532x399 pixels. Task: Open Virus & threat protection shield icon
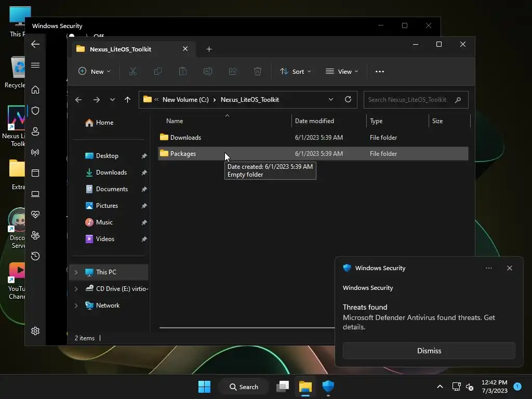(x=35, y=111)
